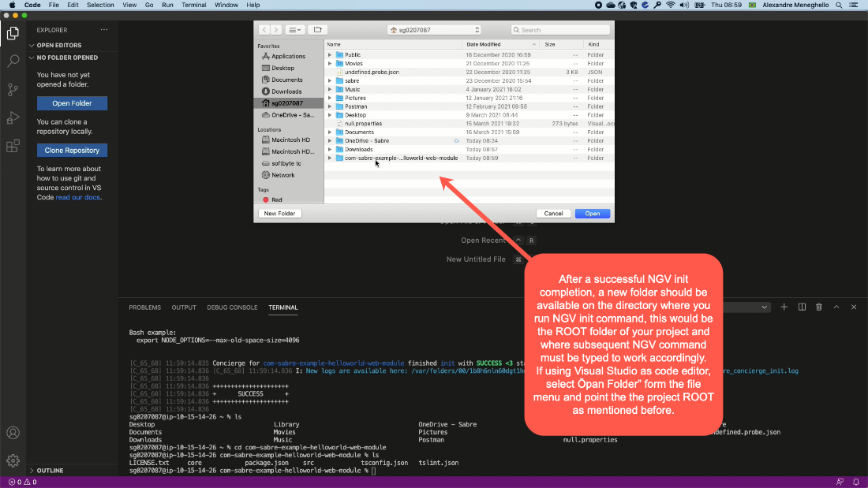Expand the Pictures folder
868x488 pixels.
tap(330, 98)
